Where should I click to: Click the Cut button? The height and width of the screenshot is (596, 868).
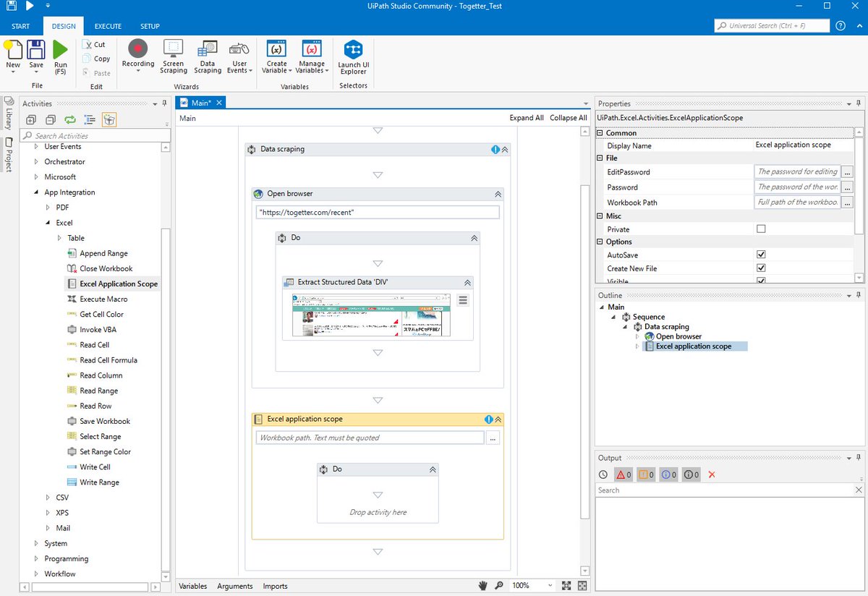[x=95, y=44]
